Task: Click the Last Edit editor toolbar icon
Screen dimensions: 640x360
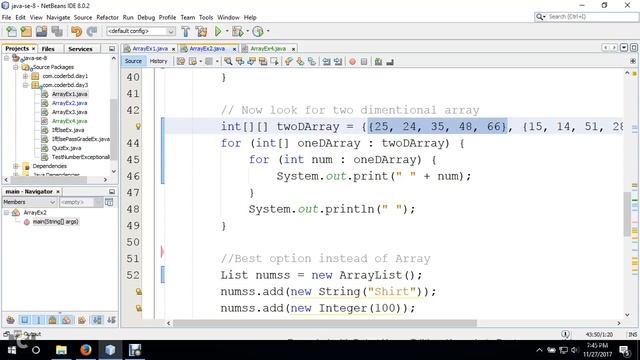Action: (x=181, y=62)
